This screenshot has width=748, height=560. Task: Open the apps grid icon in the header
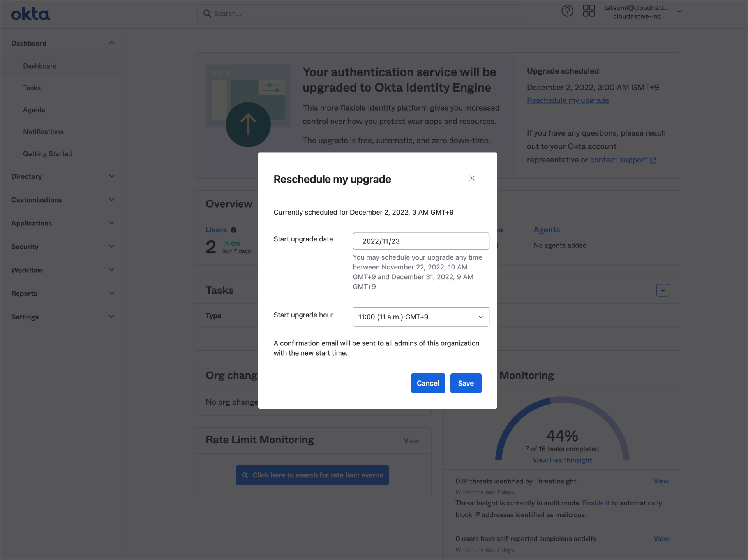pos(589,11)
